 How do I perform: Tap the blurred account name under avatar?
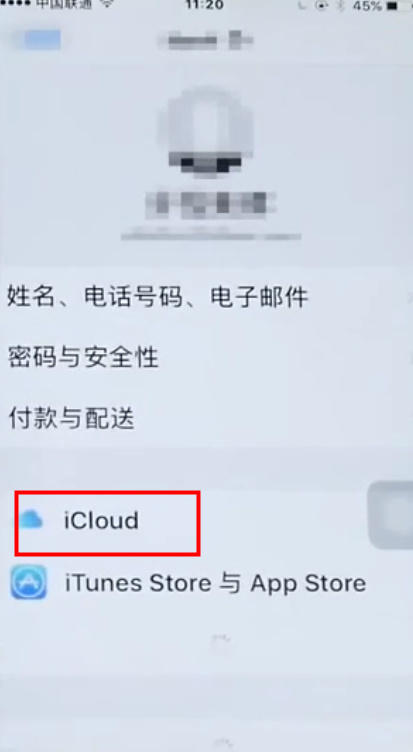211,203
